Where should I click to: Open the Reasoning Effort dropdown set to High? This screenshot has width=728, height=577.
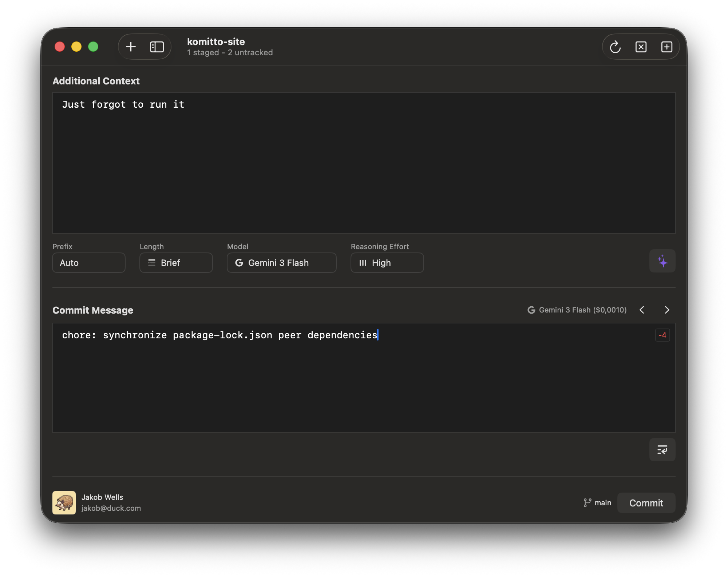[387, 263]
